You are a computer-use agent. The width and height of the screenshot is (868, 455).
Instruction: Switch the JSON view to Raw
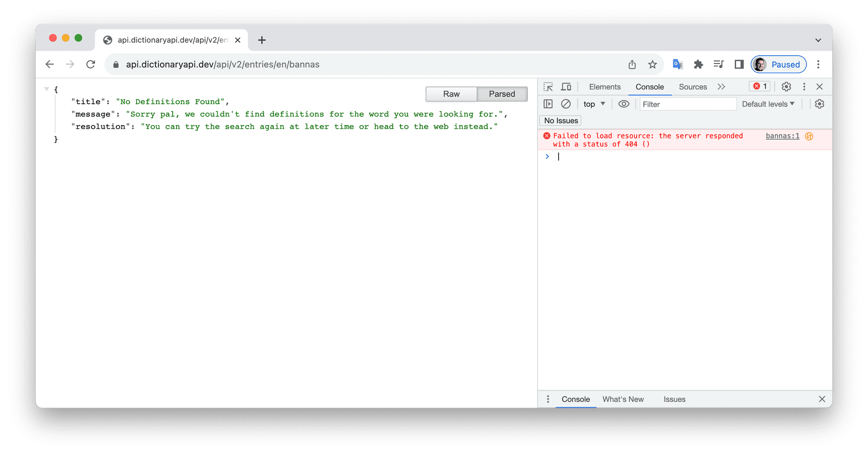click(x=451, y=94)
